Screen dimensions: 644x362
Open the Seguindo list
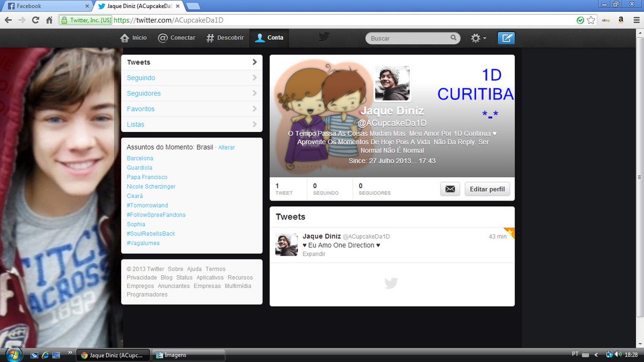(192, 78)
